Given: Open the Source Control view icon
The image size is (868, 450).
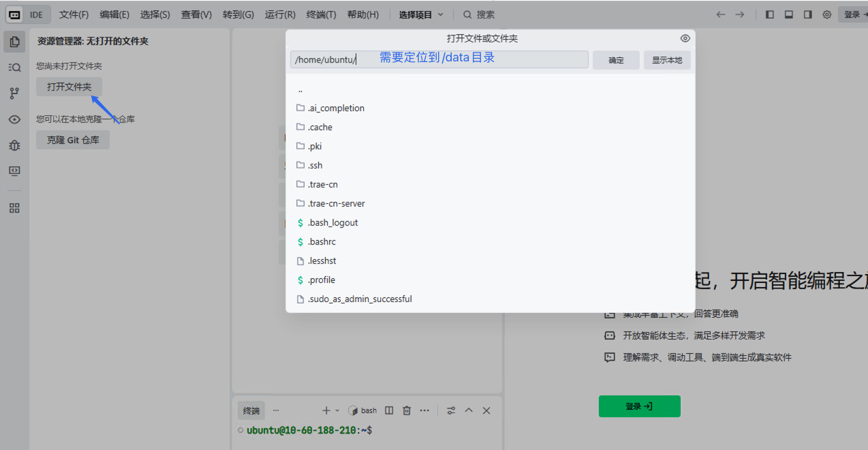Looking at the screenshot, I should [14, 93].
